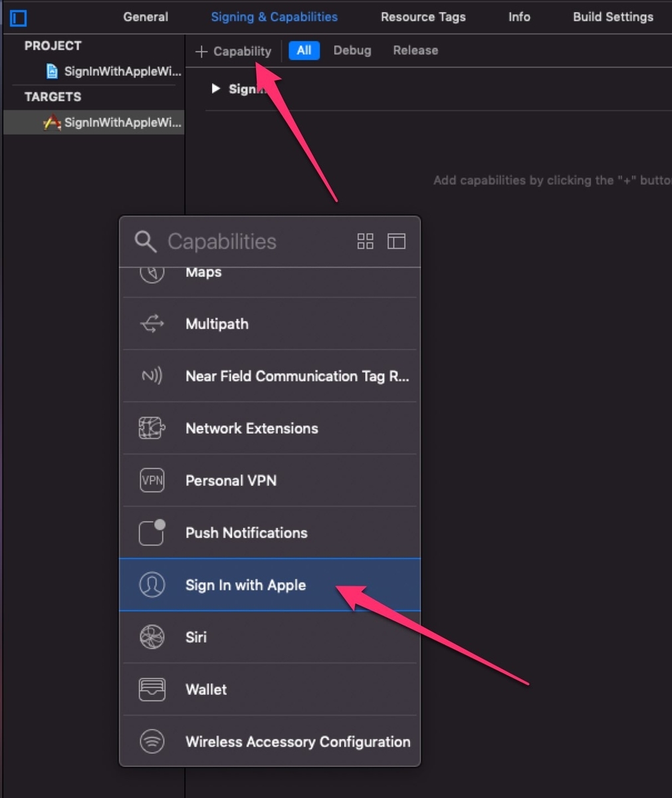This screenshot has height=798, width=672.
Task: Select the SignInWithAppleWi... project file
Action: [x=114, y=71]
